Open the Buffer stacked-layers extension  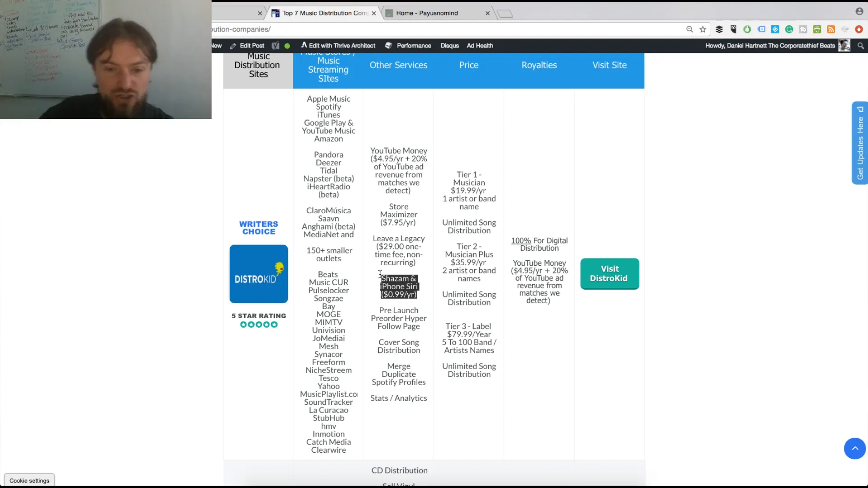point(719,29)
